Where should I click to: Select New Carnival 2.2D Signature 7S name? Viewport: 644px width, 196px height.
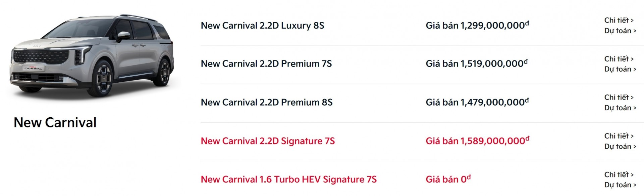click(268, 141)
